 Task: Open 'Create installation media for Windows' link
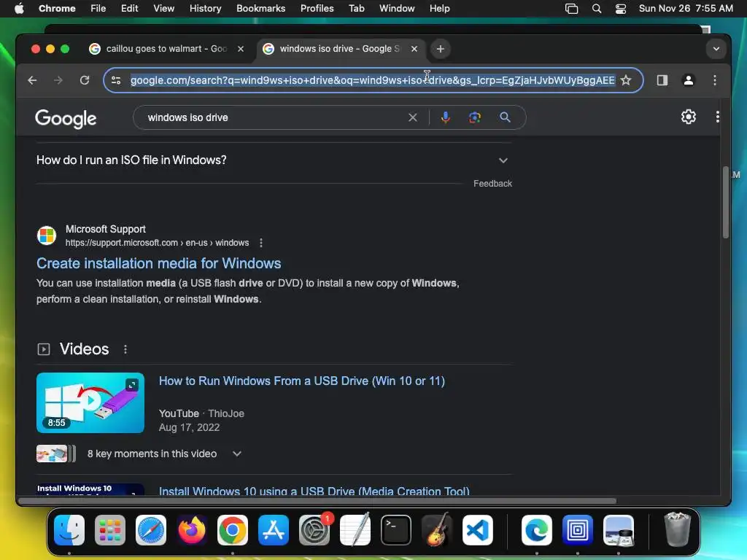[158, 263]
